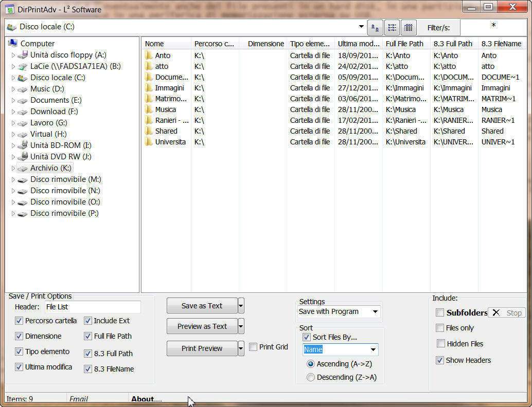Click the Immagini folder icon

click(x=149, y=88)
